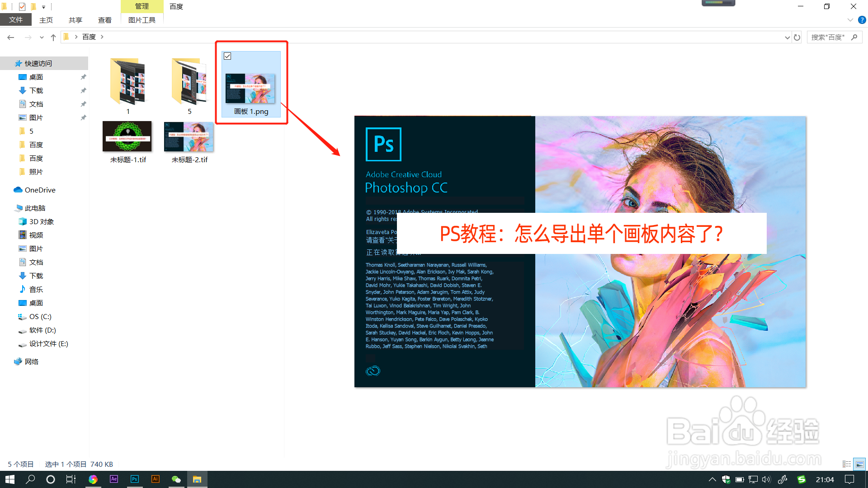Open the 图片工具 ribbon tab
Image resolution: width=868 pixels, height=488 pixels.
(142, 19)
